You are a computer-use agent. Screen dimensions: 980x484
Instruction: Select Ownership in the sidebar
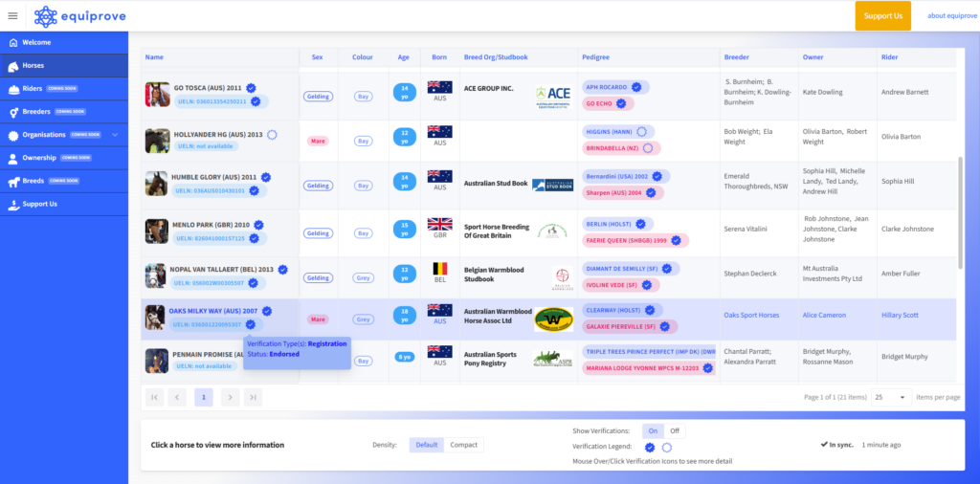click(64, 158)
